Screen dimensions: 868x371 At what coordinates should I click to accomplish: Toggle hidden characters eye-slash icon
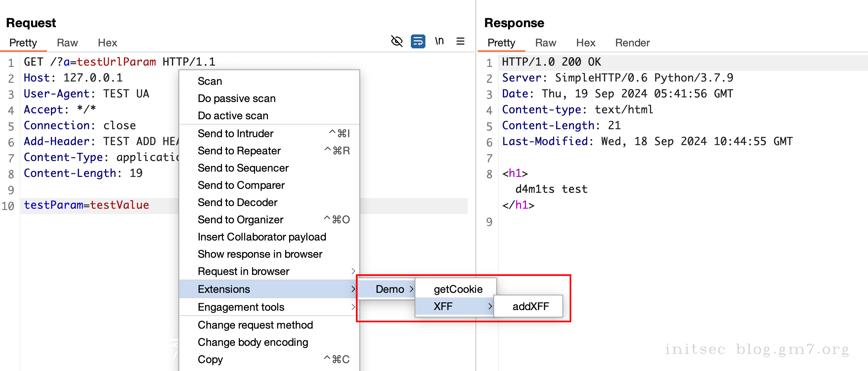click(x=397, y=41)
